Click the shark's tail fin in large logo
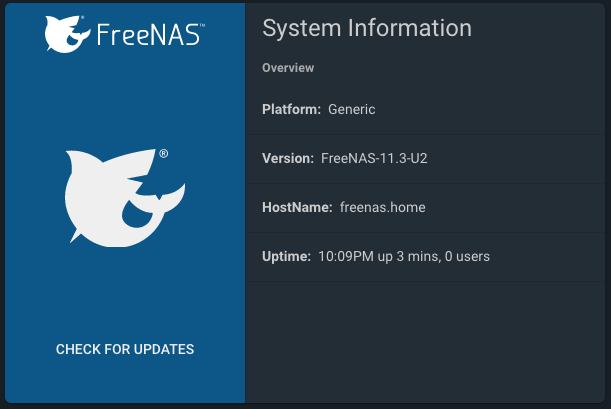Screen dimensions: 611x409 [x=171, y=199]
